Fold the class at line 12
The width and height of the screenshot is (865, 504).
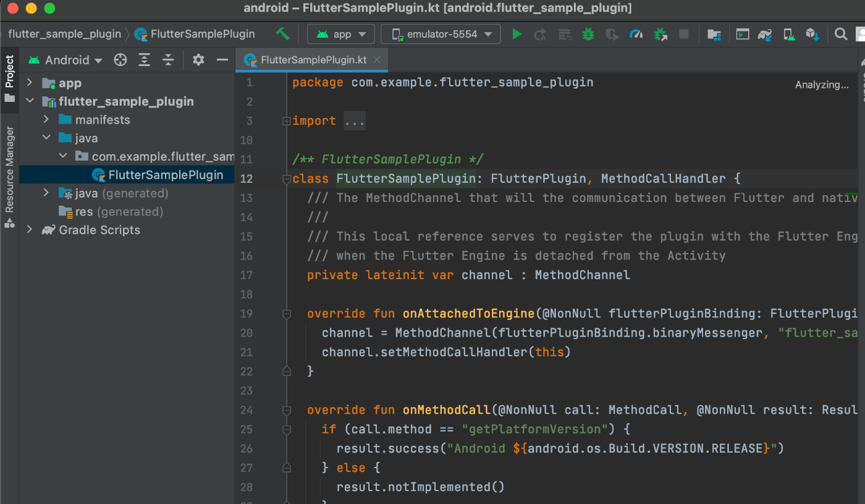click(x=286, y=179)
